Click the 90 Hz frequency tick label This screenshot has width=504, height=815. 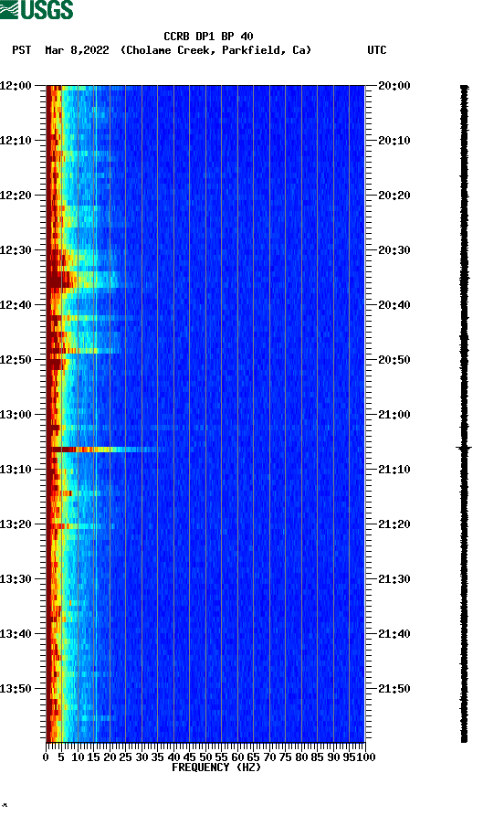coord(333,757)
